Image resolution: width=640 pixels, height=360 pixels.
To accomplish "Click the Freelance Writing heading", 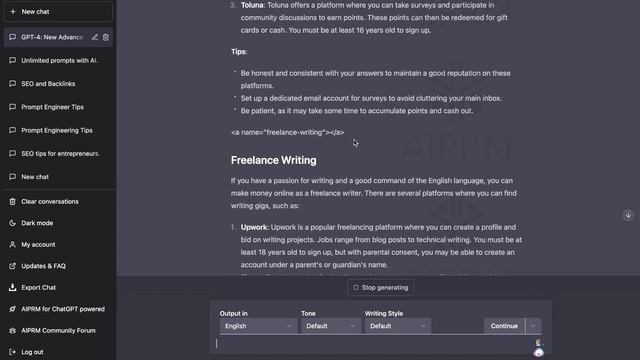I will pos(273,160).
